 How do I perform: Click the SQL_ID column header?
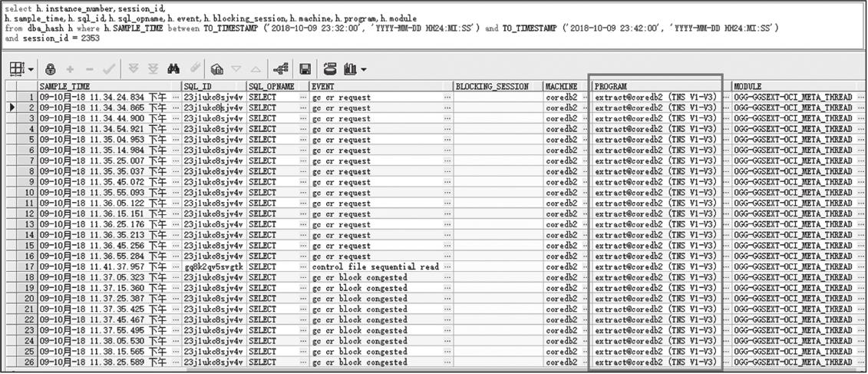click(213, 87)
